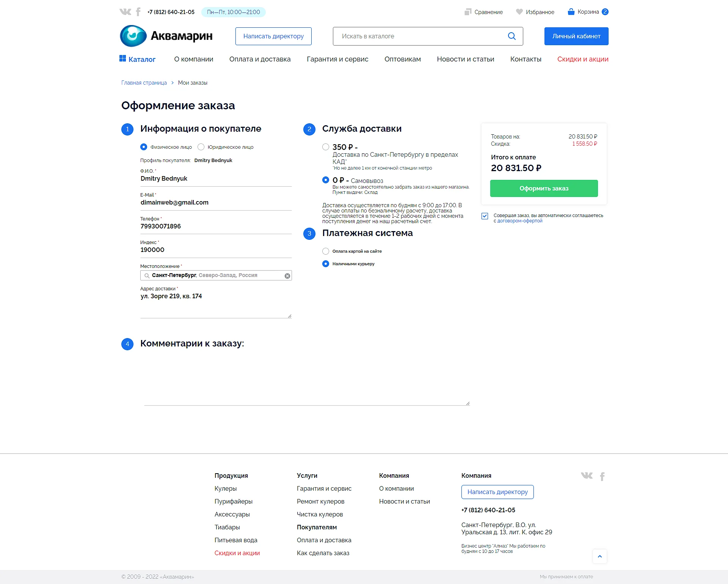Screen dimensions: 728x584
Task: Open the Сравнение compare icon
Action: pos(468,12)
